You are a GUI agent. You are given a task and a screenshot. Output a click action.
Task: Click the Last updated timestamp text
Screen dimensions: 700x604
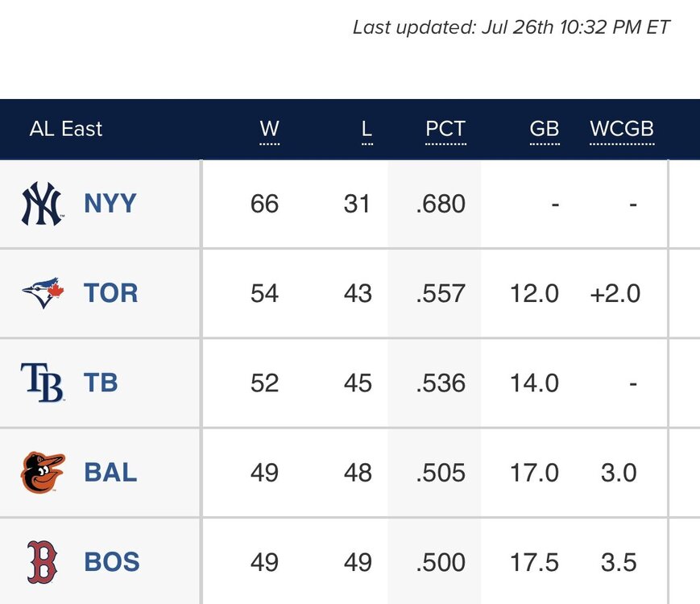coord(512,27)
